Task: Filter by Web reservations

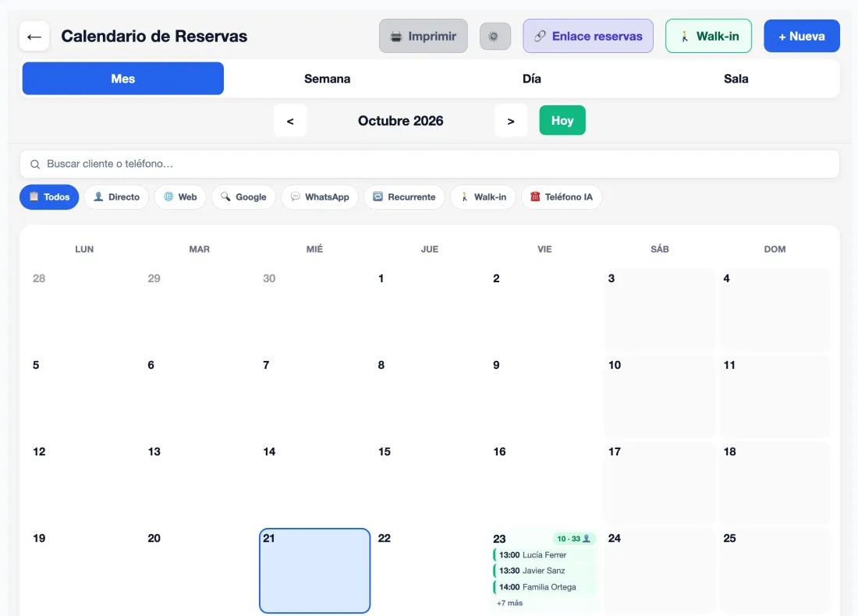Action: [180, 197]
